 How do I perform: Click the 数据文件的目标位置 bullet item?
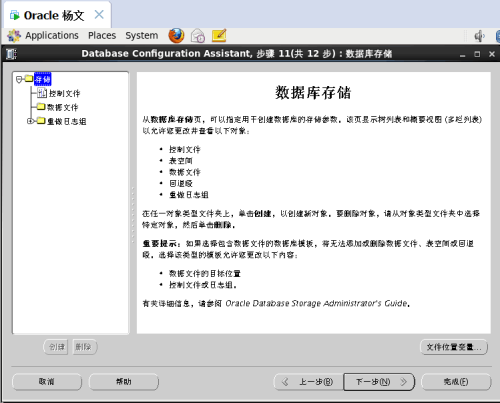pyautogui.click(x=204, y=273)
